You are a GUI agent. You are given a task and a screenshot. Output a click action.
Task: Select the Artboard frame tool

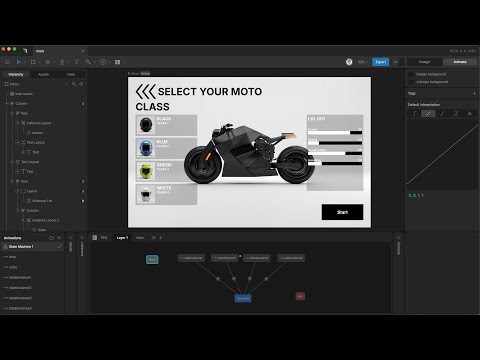tap(33, 62)
